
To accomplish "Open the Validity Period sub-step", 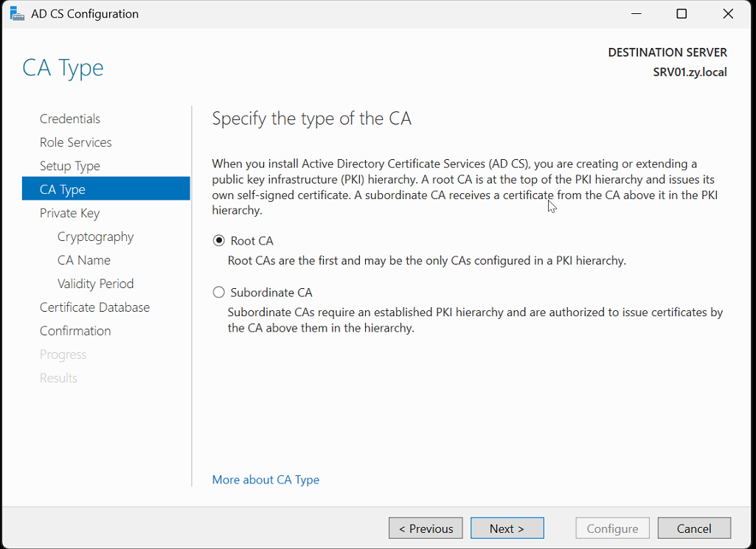I will pyautogui.click(x=95, y=284).
